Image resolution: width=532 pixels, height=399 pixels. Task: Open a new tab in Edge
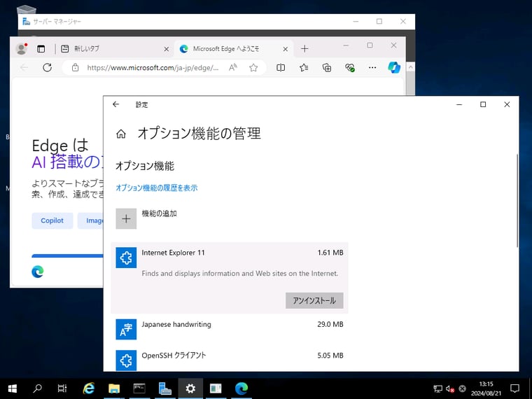(304, 49)
